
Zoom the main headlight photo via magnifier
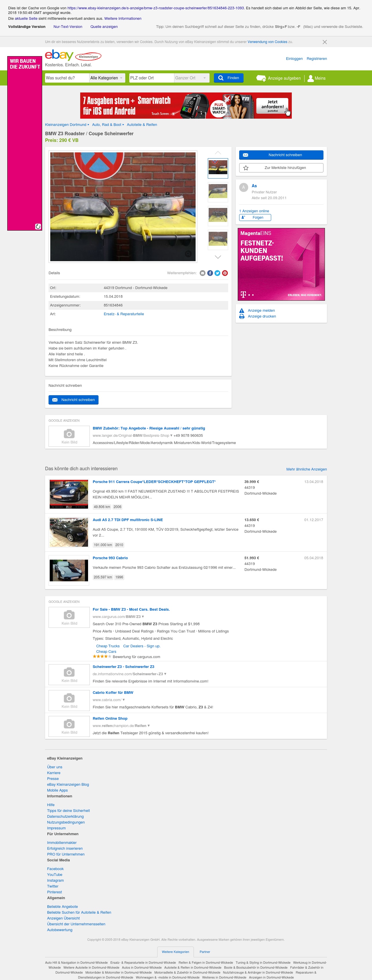(x=188, y=254)
